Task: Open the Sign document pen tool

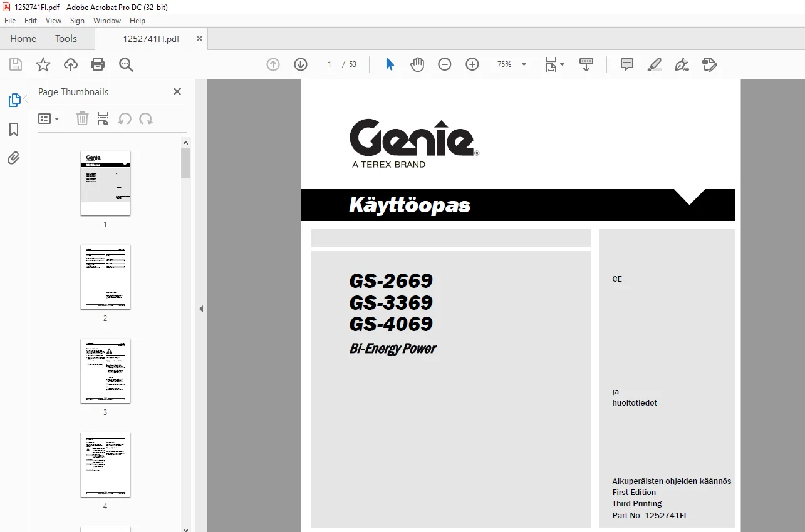Action: [x=682, y=64]
